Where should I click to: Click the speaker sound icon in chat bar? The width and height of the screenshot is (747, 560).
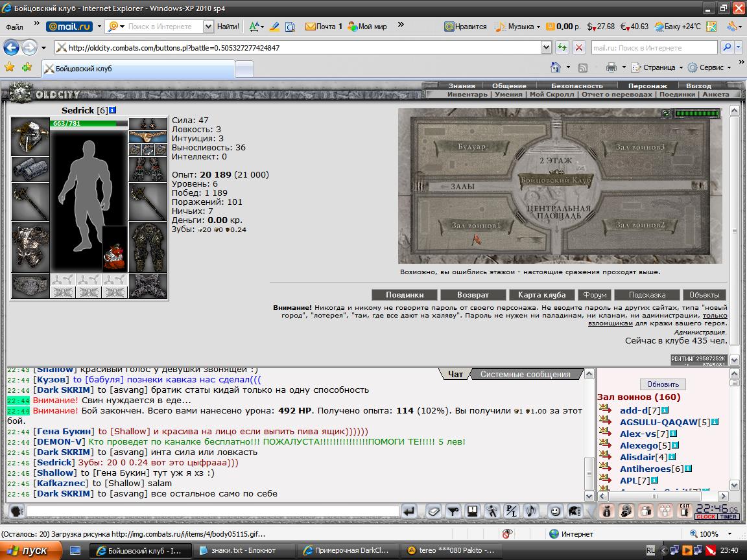coord(530,511)
